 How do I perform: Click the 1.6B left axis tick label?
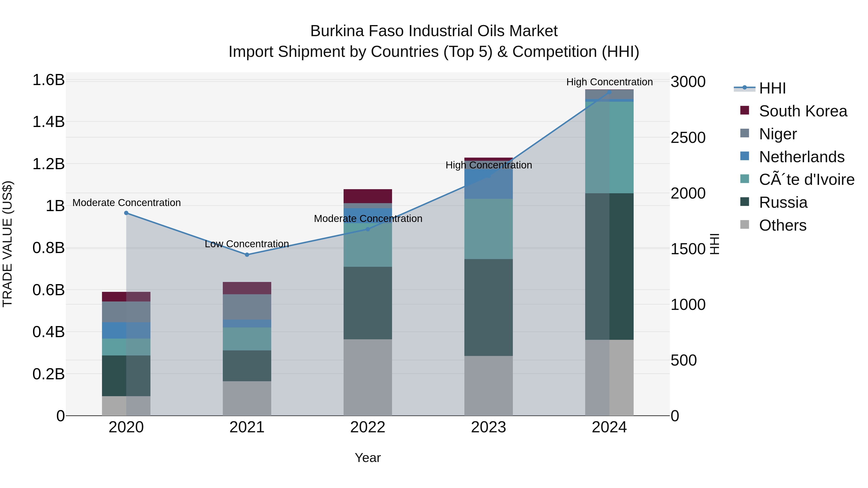(48, 80)
